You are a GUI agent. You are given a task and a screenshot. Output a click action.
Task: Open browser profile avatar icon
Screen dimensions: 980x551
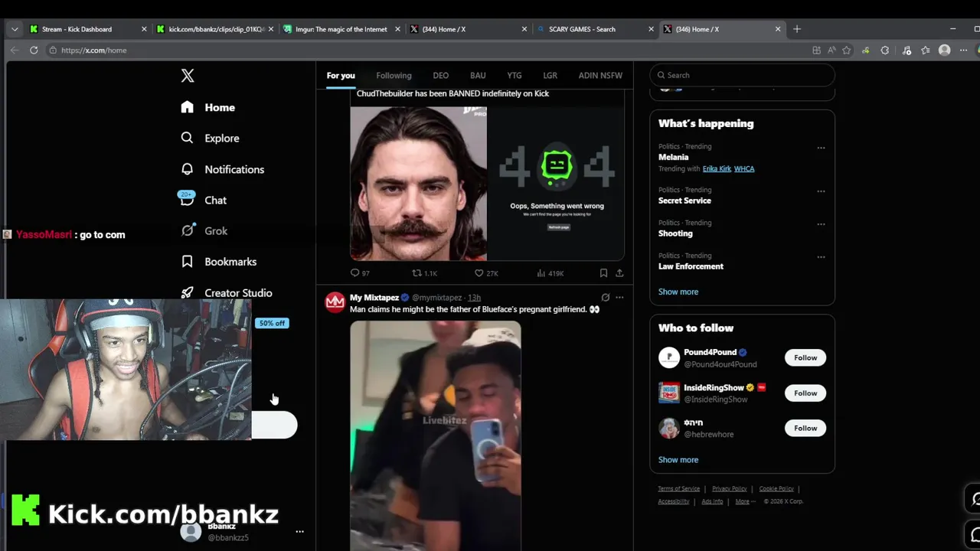point(945,51)
